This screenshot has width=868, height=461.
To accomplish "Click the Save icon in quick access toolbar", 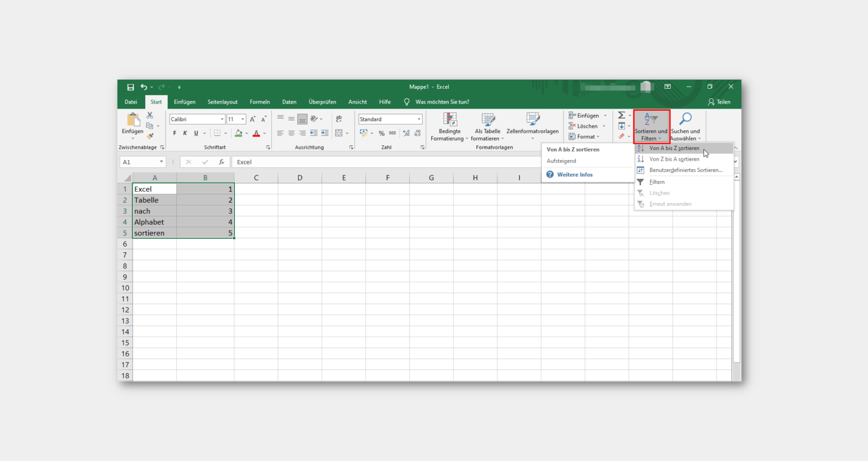I will (x=131, y=87).
